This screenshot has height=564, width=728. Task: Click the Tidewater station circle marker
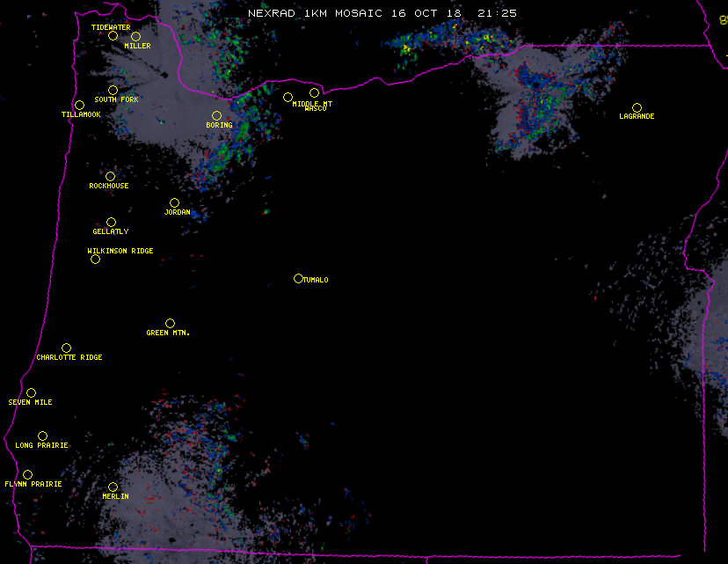click(x=113, y=36)
